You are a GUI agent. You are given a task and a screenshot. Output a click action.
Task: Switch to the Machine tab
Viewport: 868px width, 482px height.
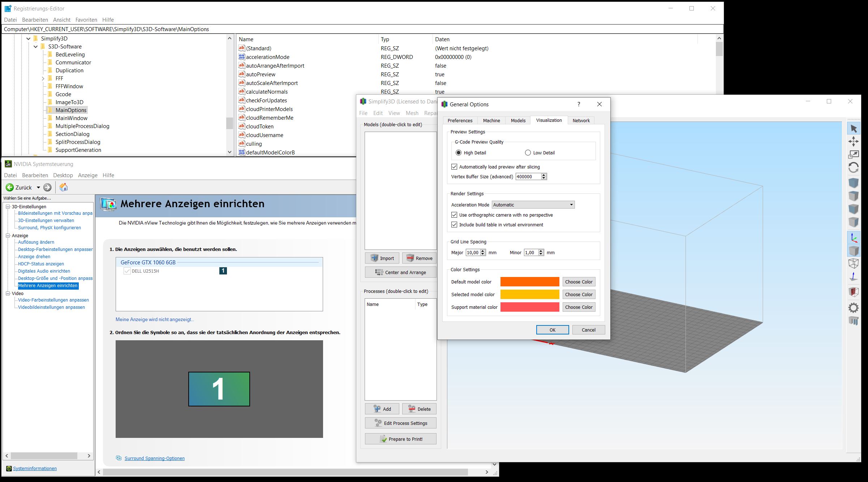coord(491,120)
